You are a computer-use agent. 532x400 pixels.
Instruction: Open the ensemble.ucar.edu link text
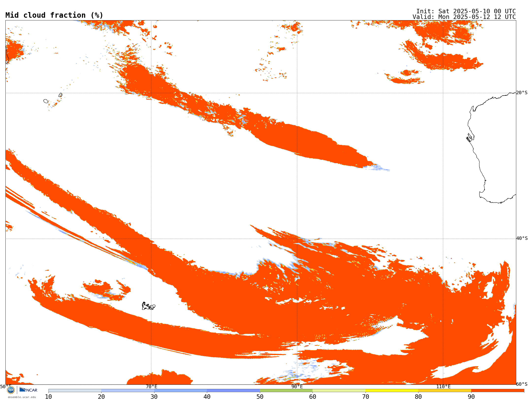click(22, 397)
